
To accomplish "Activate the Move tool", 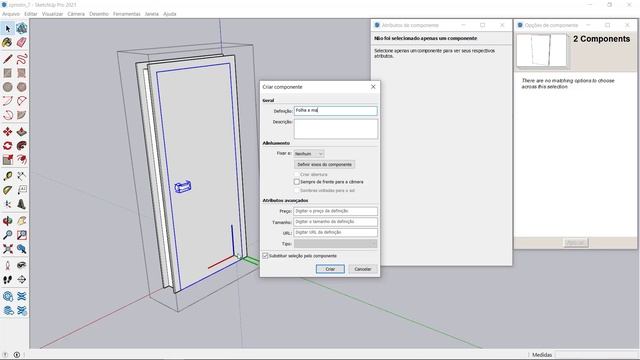I will (x=8, y=131).
